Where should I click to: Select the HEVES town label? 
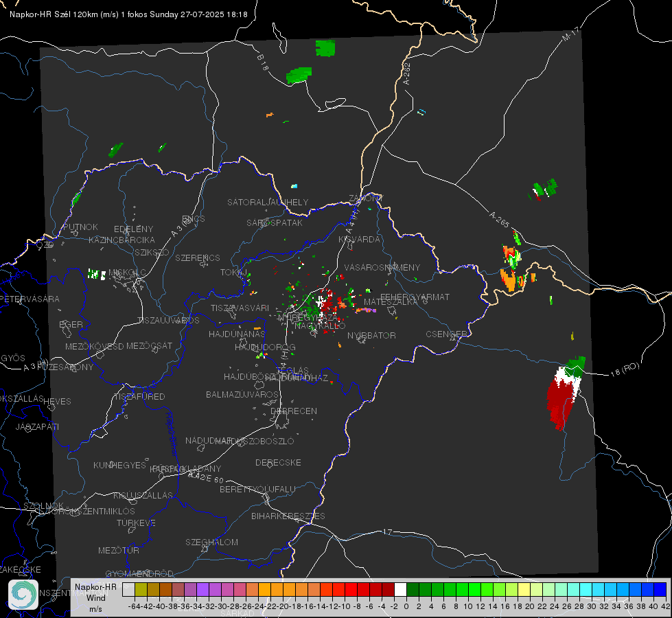(x=57, y=402)
